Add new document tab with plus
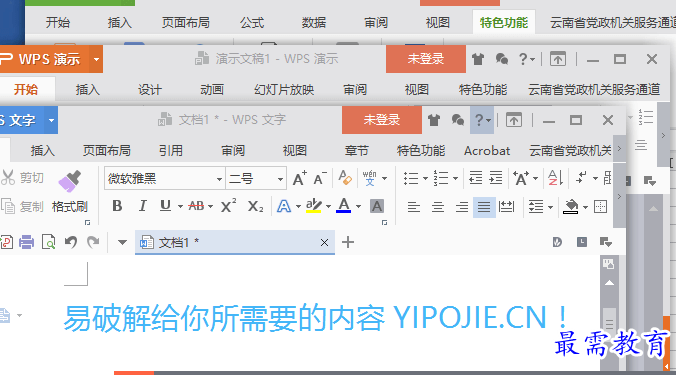Viewport: 676px width, 375px height. [348, 242]
